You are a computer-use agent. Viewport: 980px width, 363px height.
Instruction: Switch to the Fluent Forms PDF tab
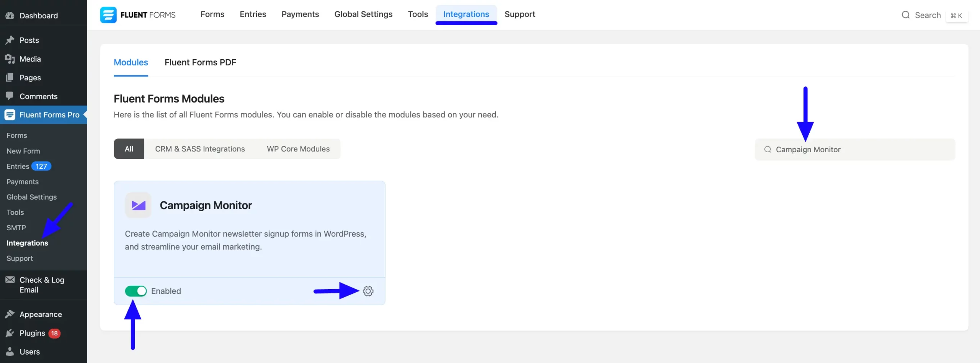pos(200,62)
